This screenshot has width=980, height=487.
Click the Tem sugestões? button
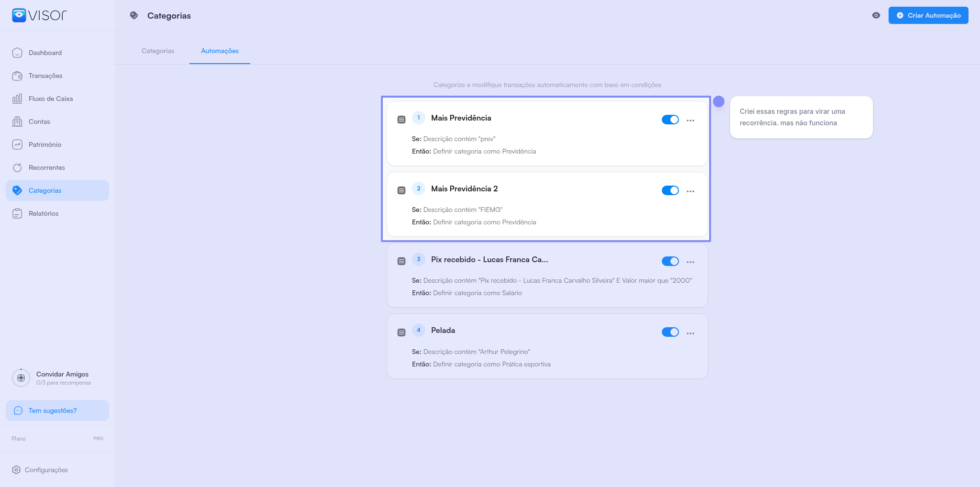pyautogui.click(x=57, y=410)
